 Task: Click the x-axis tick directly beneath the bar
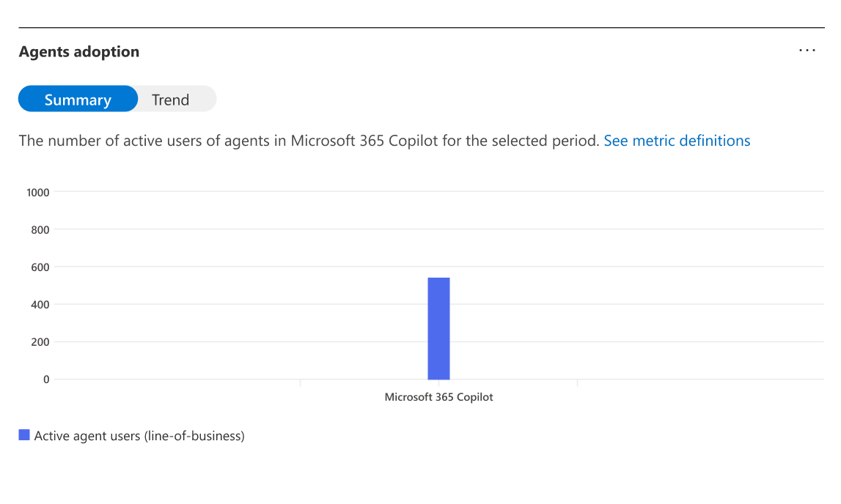[438, 382]
